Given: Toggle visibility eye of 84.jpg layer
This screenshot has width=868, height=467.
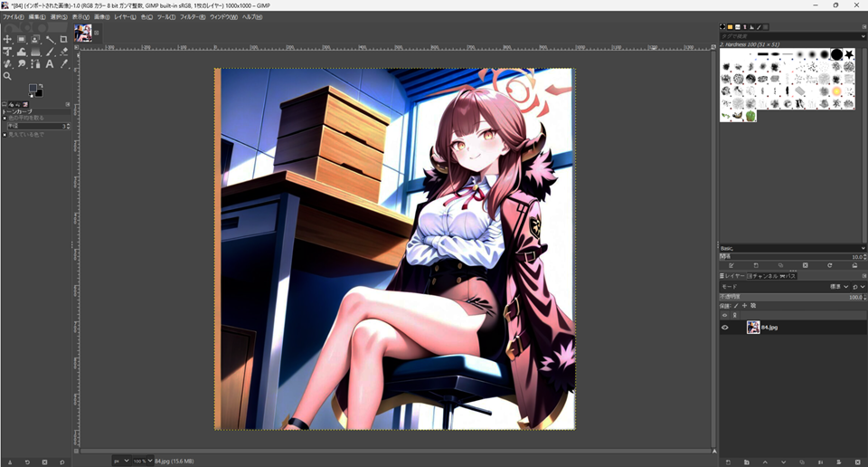Looking at the screenshot, I should [724, 328].
